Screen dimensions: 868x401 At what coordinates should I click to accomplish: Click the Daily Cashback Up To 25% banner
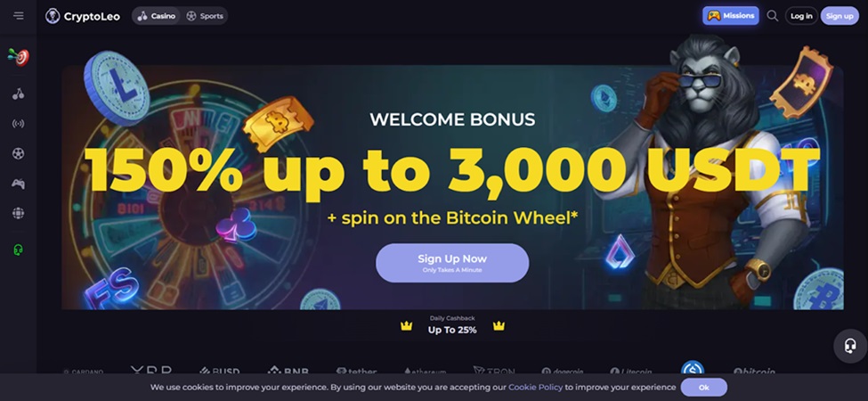tap(452, 326)
